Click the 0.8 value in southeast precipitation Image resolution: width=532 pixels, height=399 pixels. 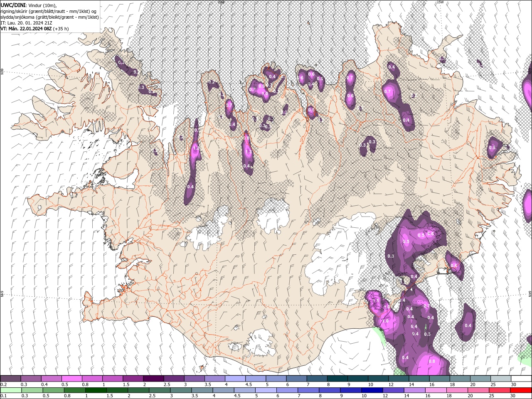432,361
